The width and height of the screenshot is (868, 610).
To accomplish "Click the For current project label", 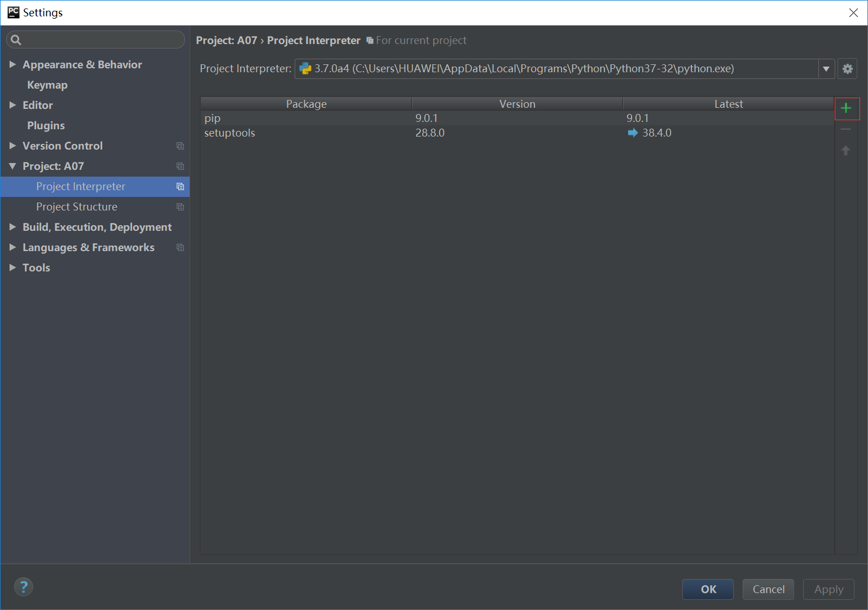I will coord(421,40).
